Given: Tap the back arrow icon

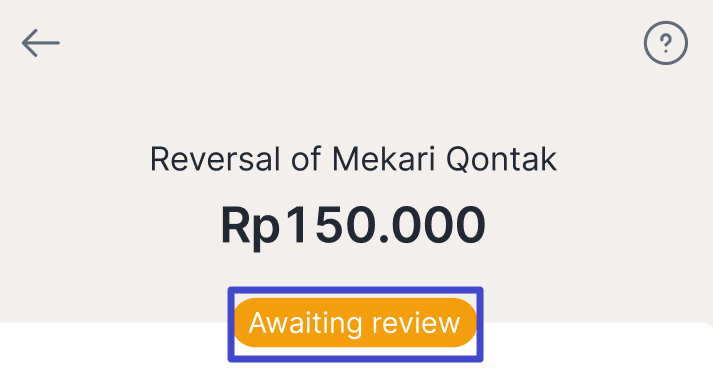Looking at the screenshot, I should click(41, 43).
